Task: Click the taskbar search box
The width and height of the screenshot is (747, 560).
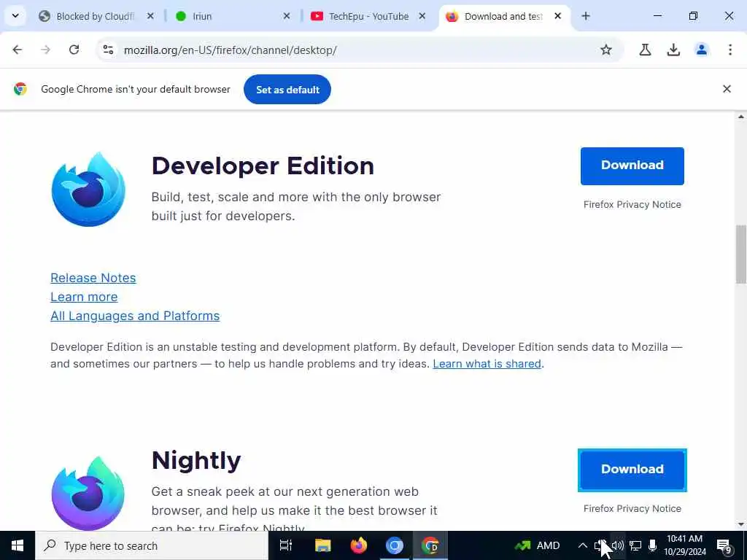Action: coord(152,545)
